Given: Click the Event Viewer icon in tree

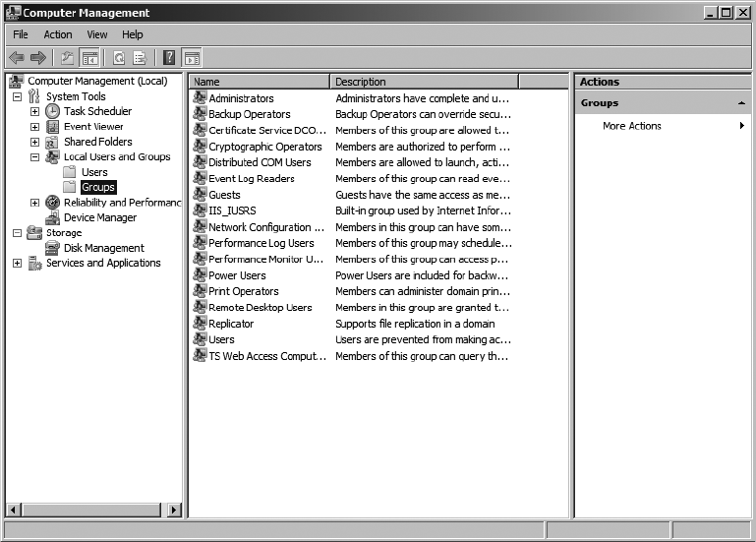Looking at the screenshot, I should pyautogui.click(x=52, y=127).
